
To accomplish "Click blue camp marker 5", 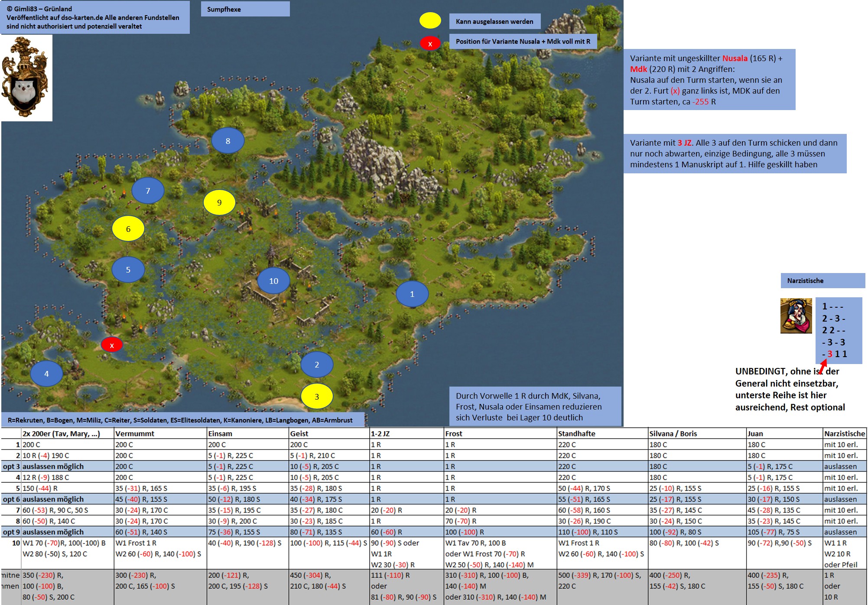I will point(128,270).
